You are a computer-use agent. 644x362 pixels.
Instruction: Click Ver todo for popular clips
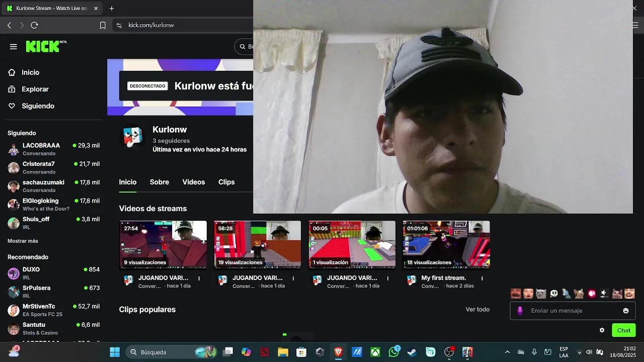coord(477,309)
